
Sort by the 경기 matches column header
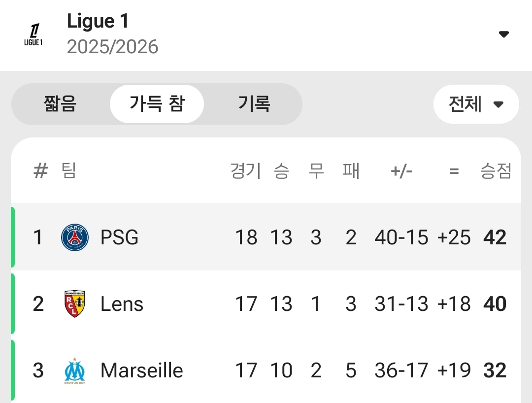point(246,170)
